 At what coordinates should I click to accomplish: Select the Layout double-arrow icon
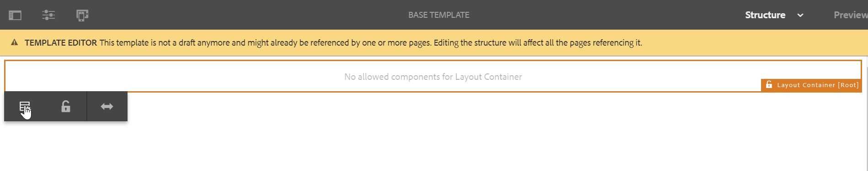107,106
